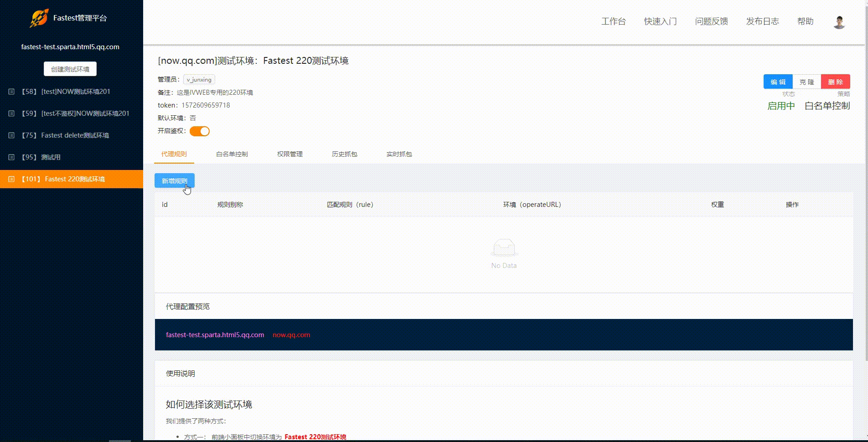
Task: Click the 操作 column header
Action: tap(792, 205)
